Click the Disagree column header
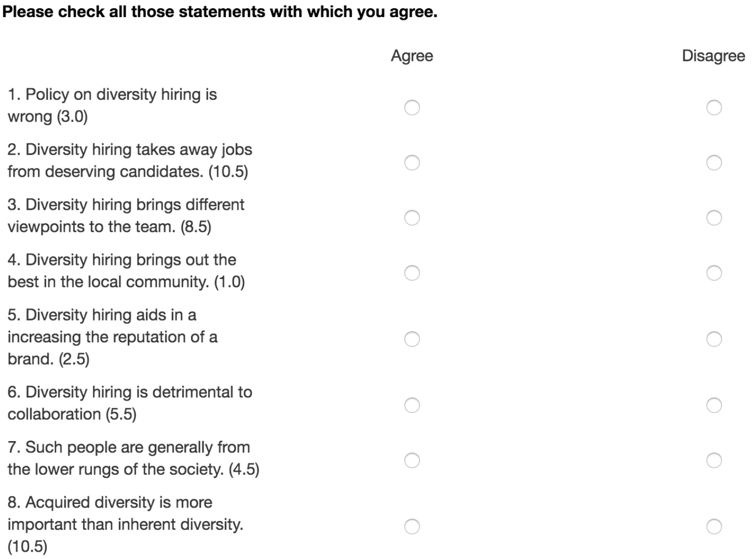Image resolution: width=756 pixels, height=559 pixels. pos(713,56)
